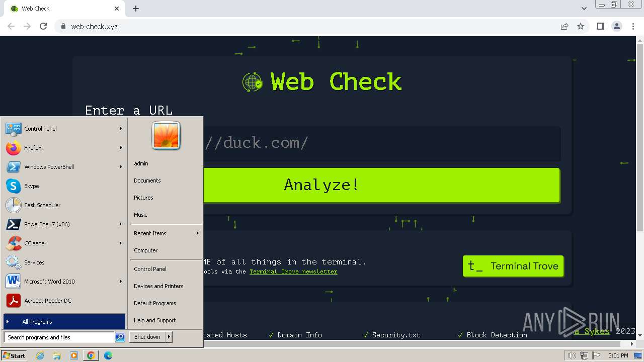Screen dimensions: 644x362
Task: Open Microsoft Edge from taskbar
Action: pos(108,355)
